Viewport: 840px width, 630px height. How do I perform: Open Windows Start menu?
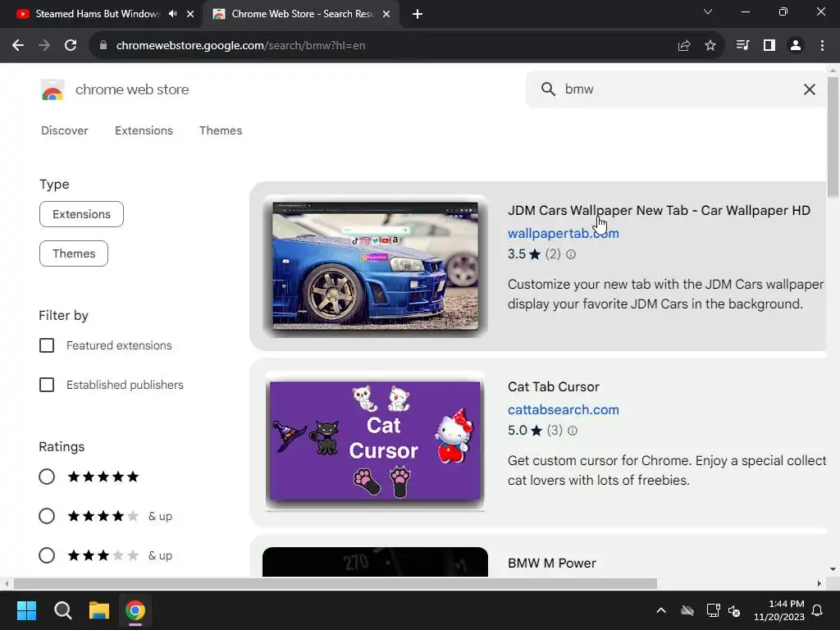pyautogui.click(x=26, y=610)
